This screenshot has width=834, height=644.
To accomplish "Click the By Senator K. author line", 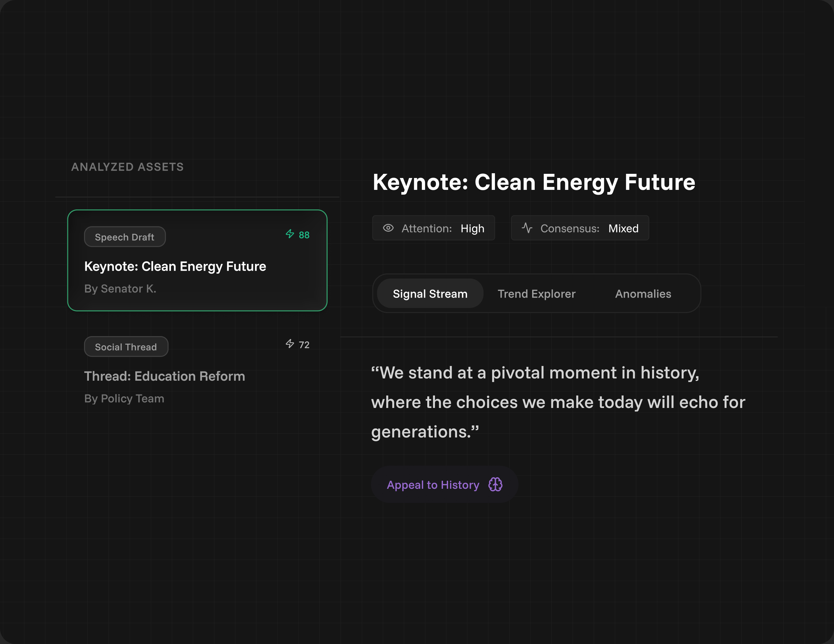I will point(120,289).
